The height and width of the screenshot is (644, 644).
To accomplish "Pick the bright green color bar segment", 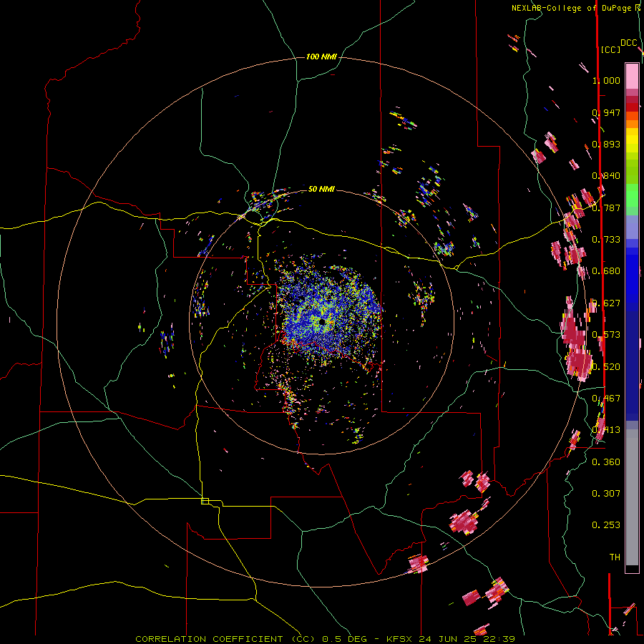I will click(x=632, y=195).
